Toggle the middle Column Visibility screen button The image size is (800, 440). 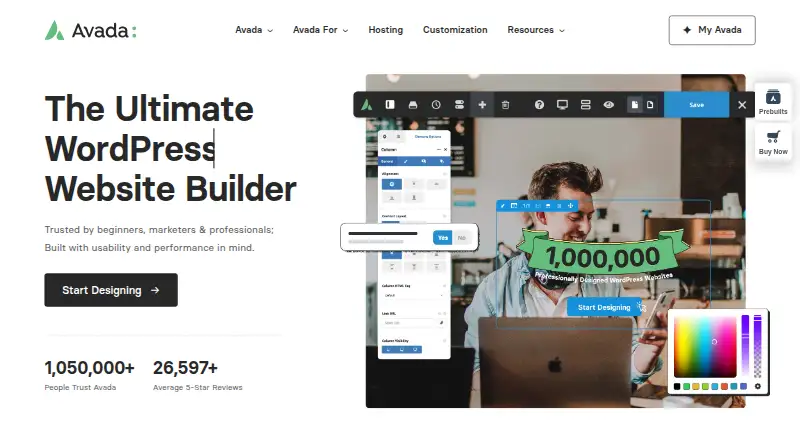click(x=402, y=350)
